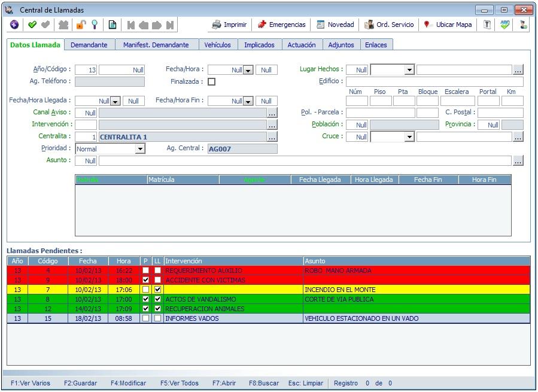
Task: Open the Fecha/Hora Fin date dropdown
Action: (248, 101)
